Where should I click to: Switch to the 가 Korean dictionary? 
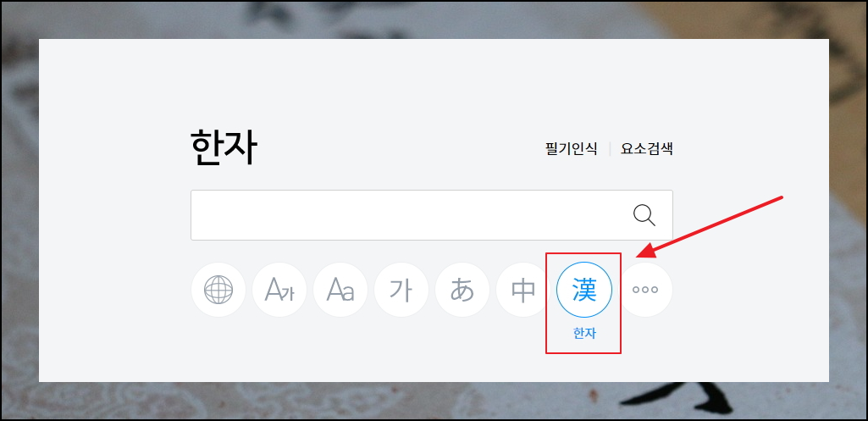click(x=401, y=290)
